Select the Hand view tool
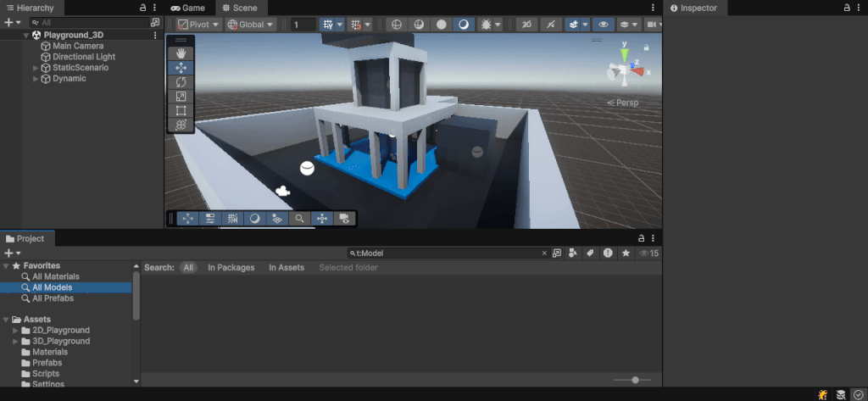The image size is (868, 401). coord(181,53)
